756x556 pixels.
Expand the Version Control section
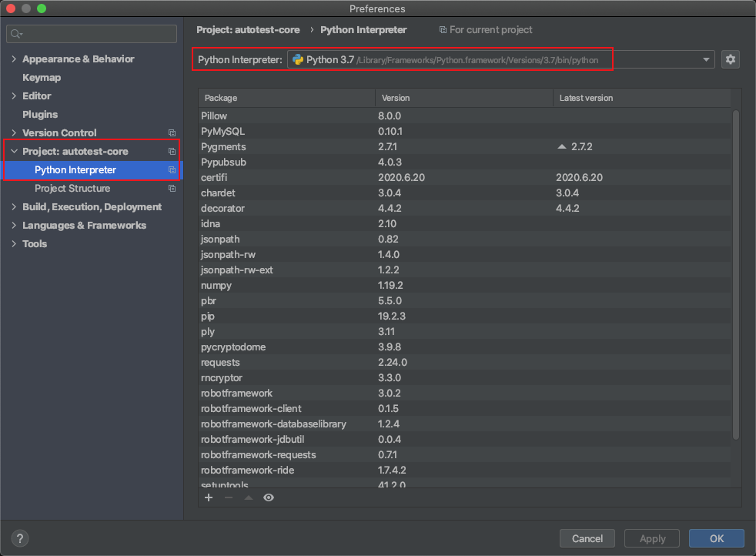(x=14, y=132)
